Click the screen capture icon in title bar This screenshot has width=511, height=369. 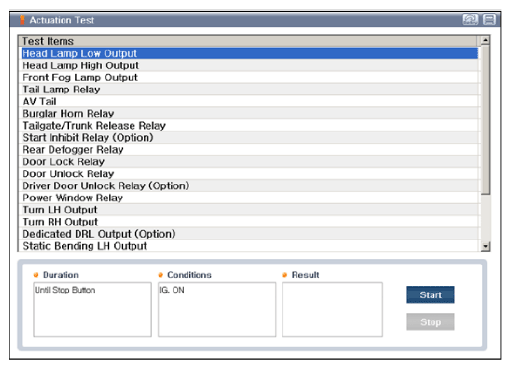click(470, 20)
